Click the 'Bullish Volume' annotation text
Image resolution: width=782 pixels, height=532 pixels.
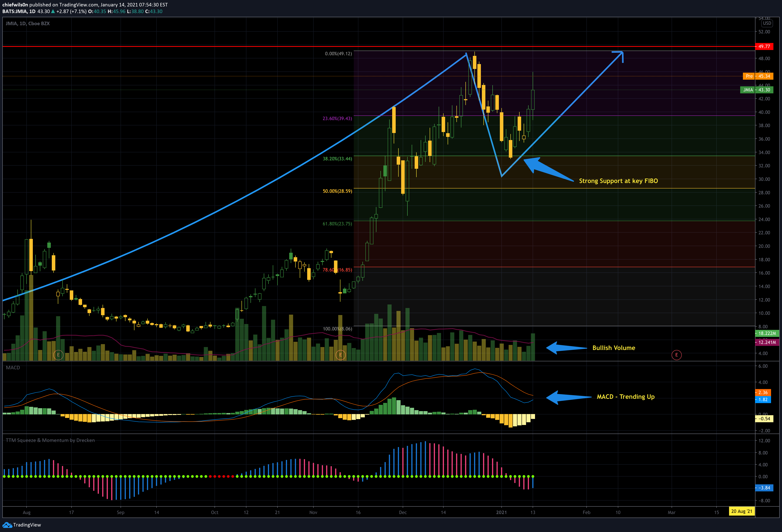pos(614,348)
